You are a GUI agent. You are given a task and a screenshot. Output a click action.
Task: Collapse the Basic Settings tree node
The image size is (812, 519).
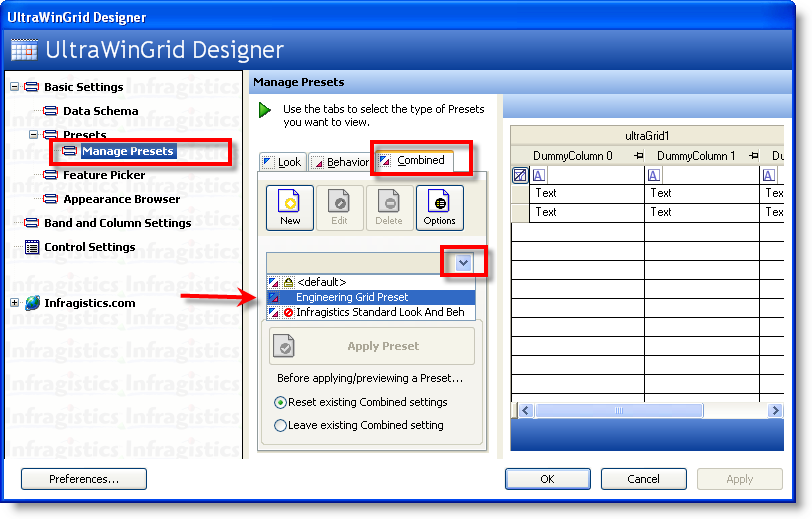(x=14, y=86)
